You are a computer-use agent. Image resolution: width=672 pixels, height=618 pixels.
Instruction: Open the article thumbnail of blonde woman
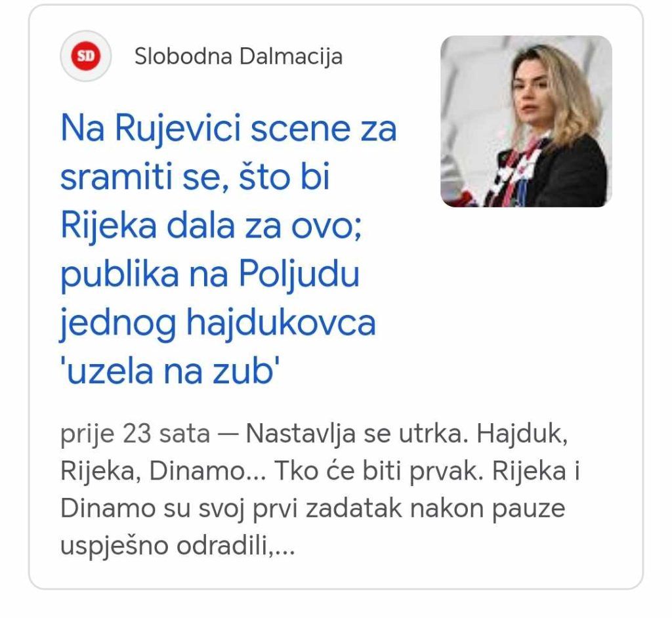[526, 121]
